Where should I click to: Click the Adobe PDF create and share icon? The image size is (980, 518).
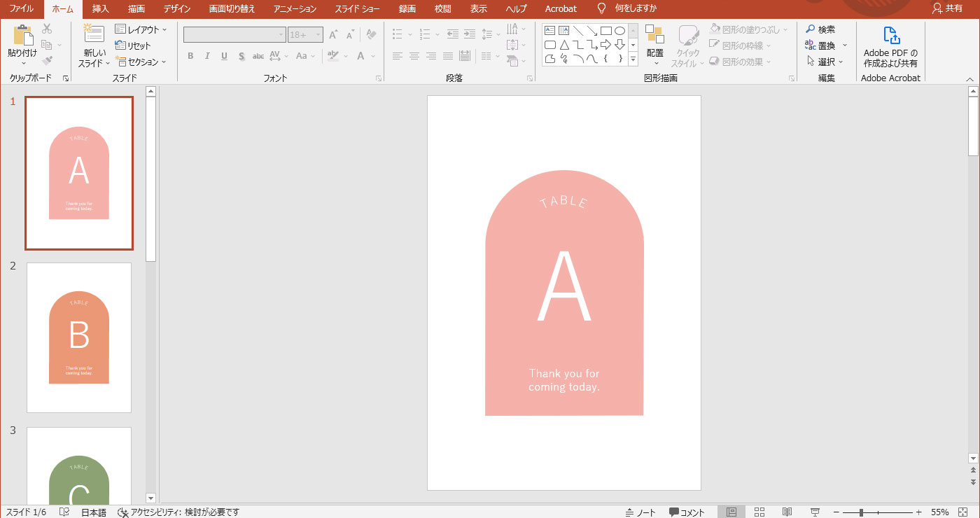click(x=890, y=36)
